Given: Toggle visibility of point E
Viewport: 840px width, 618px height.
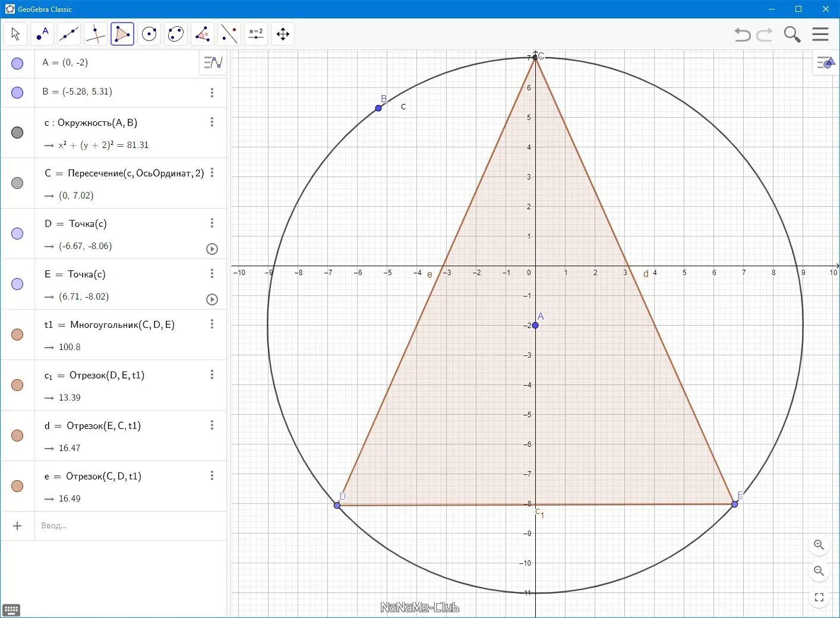Looking at the screenshot, I should pyautogui.click(x=17, y=284).
